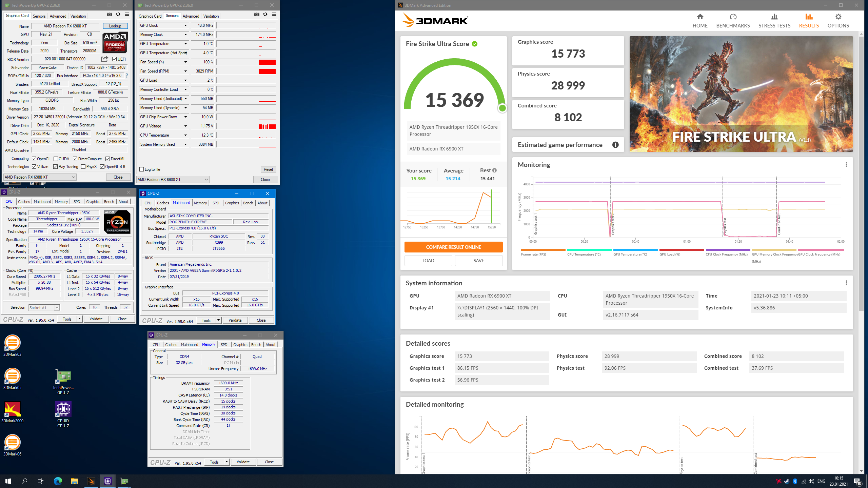The image size is (868, 488).
Task: Open the 3DMark2000 desktop shortcut
Action: (12, 412)
